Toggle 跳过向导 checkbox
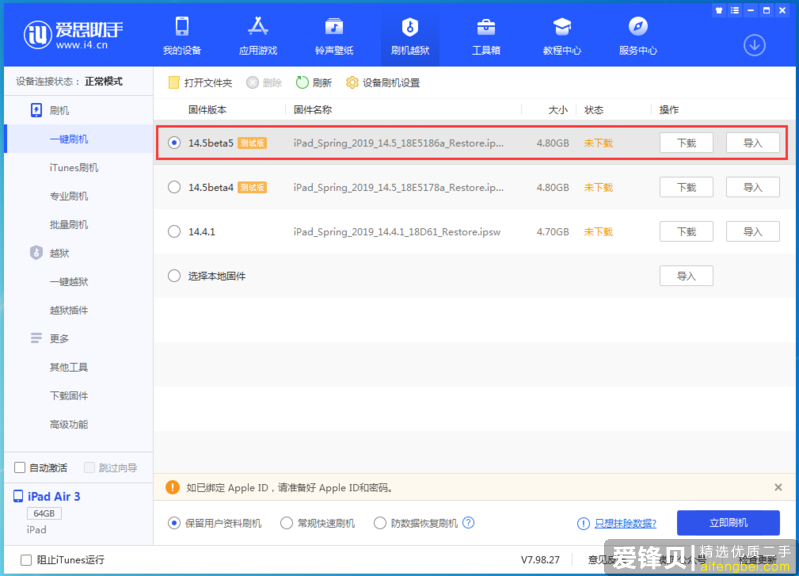Viewport: 799px width, 576px height. point(89,467)
